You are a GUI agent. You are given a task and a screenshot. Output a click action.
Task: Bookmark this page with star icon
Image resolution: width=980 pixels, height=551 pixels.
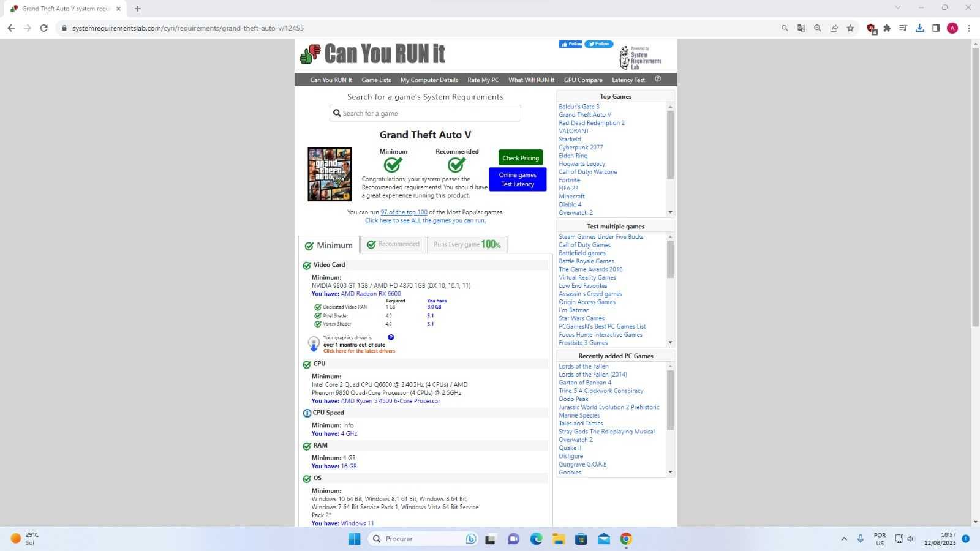[850, 28]
